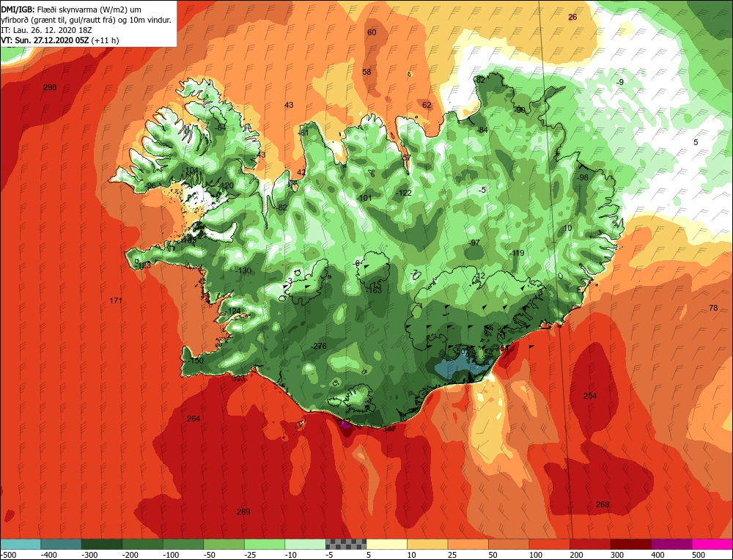
Task: Select the darkest green -300 to -200 swatch
Action: pyautogui.click(x=101, y=544)
